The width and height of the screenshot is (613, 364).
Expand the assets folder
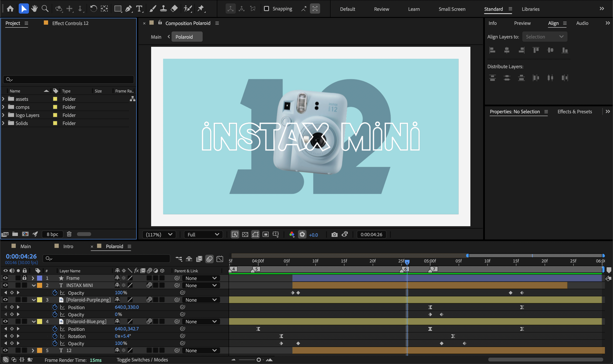[x=3, y=99]
